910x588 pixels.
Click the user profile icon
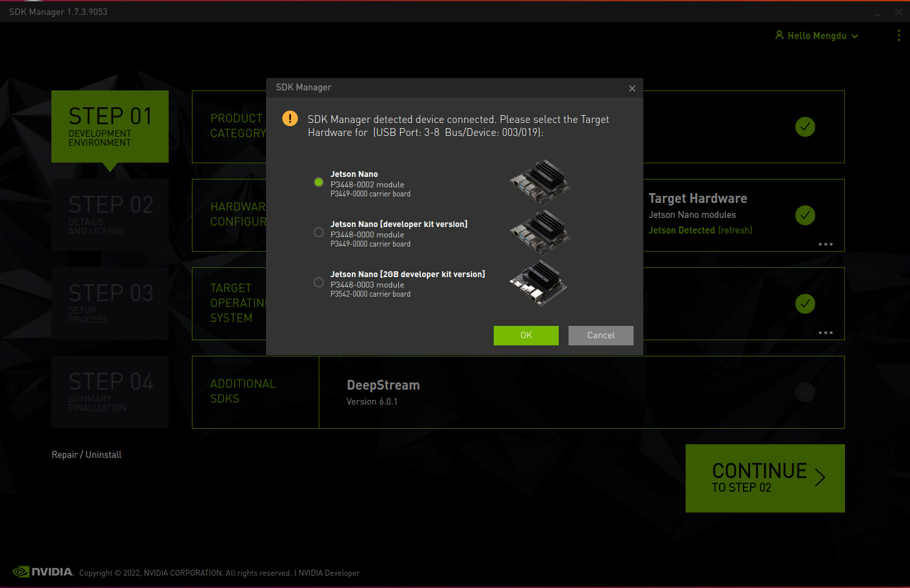tap(779, 35)
